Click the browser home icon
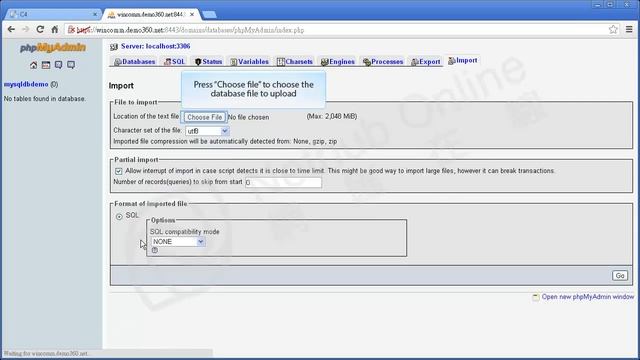 pos(54,29)
